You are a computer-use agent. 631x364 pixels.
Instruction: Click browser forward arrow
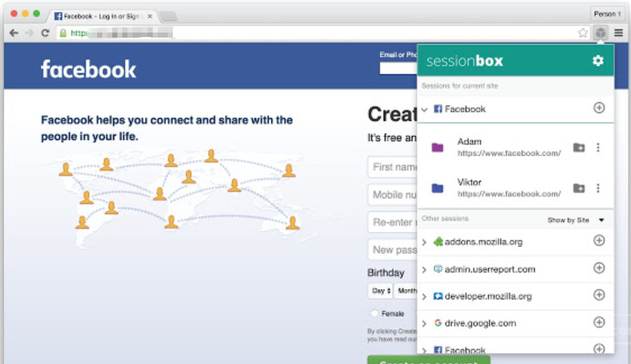pos(29,33)
